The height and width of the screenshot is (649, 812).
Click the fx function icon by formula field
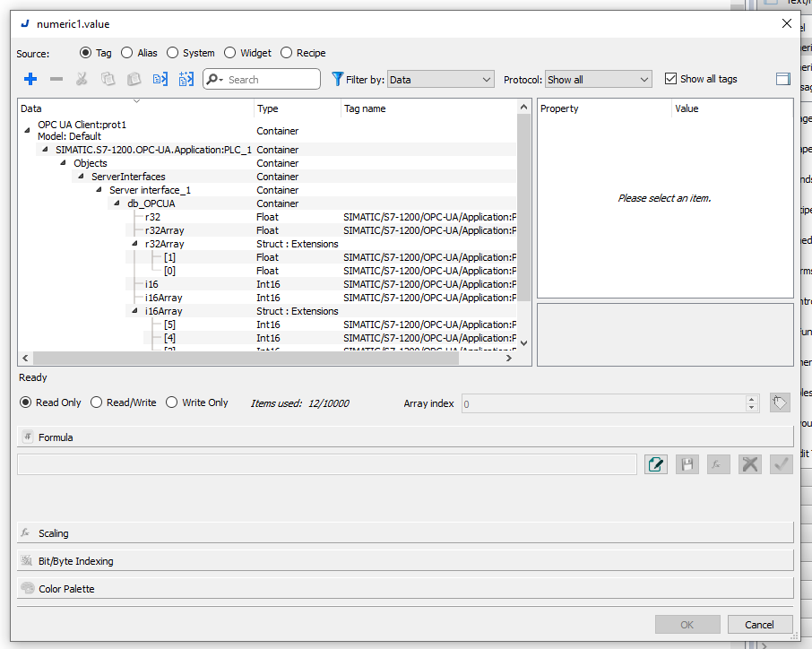tap(718, 464)
